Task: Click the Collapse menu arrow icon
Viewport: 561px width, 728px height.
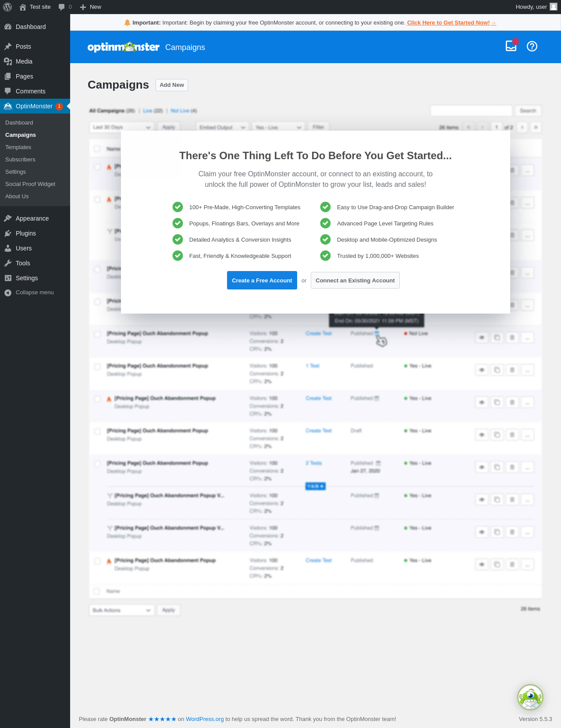Action: 8,293
